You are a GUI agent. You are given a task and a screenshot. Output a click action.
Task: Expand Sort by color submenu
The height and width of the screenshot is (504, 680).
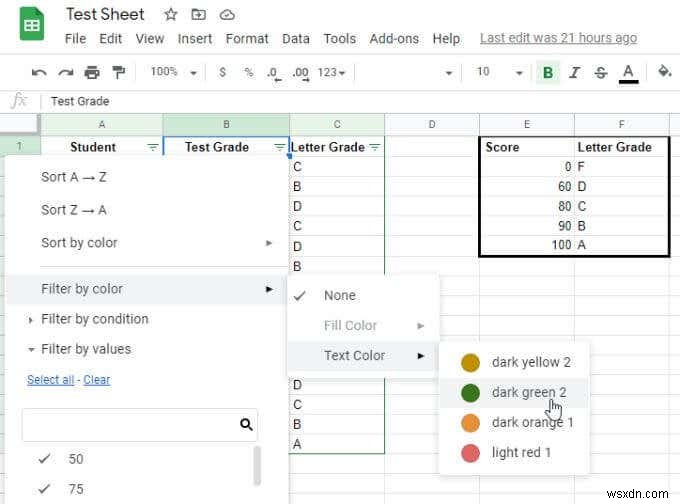[147, 243]
